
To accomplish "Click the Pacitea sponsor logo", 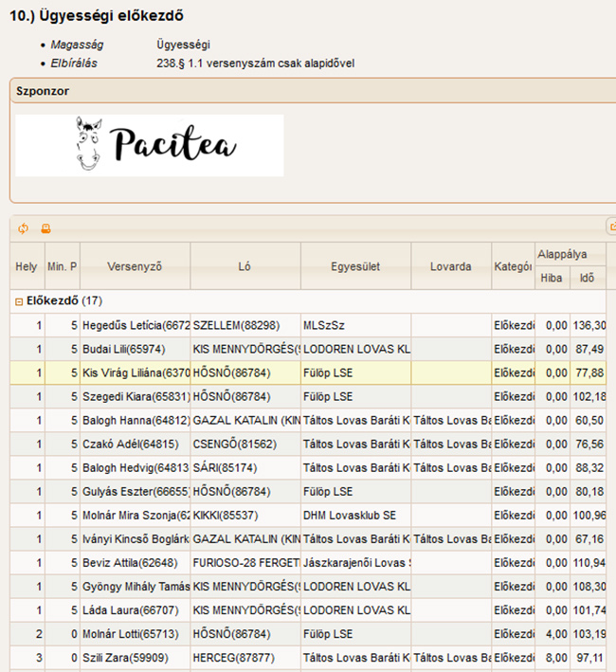I will point(150,145).
